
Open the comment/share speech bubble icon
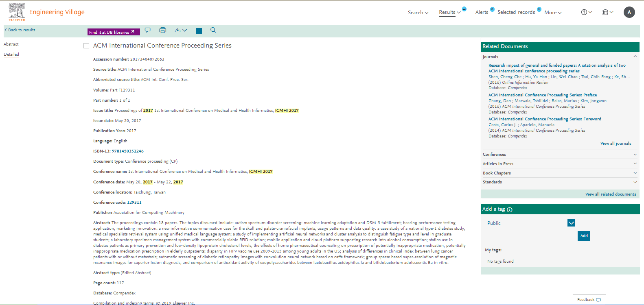point(148,30)
